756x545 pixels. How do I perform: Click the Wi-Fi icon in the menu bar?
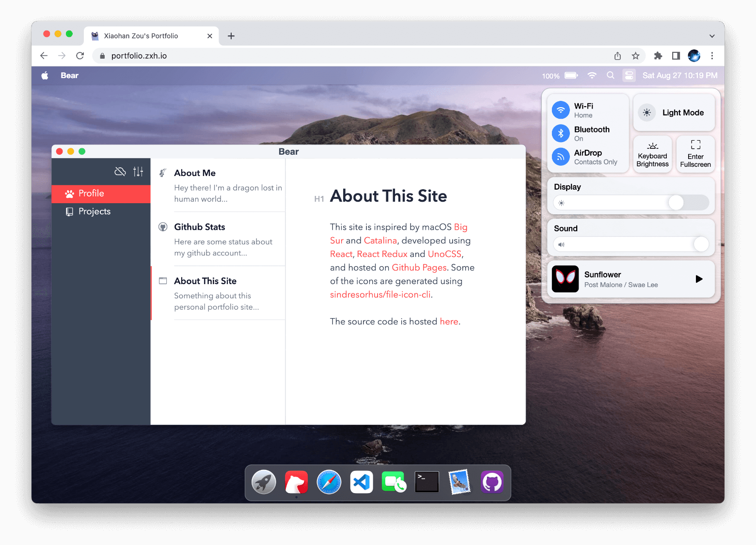[592, 76]
